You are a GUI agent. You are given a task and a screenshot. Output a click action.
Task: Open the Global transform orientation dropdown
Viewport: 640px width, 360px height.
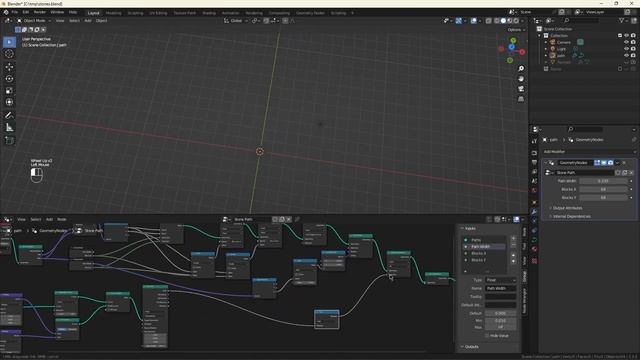[236, 20]
